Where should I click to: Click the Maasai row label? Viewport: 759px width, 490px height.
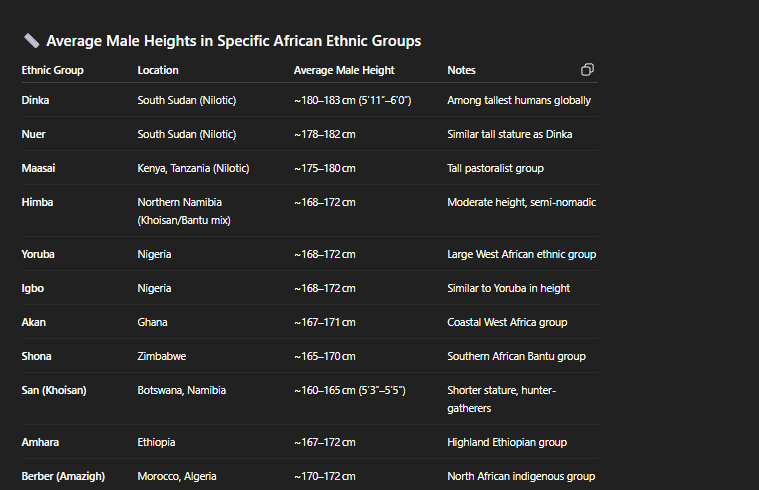38,168
